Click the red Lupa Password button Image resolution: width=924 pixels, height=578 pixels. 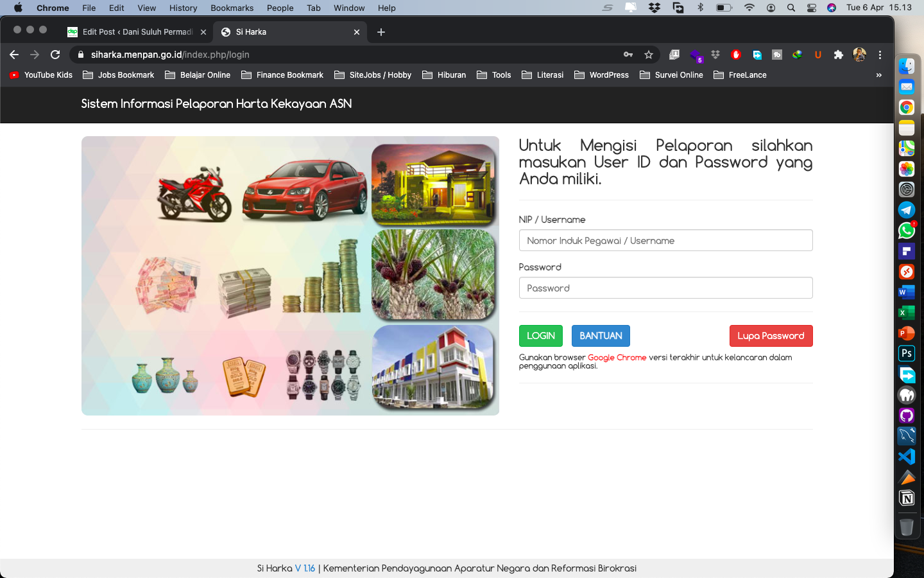tap(771, 336)
